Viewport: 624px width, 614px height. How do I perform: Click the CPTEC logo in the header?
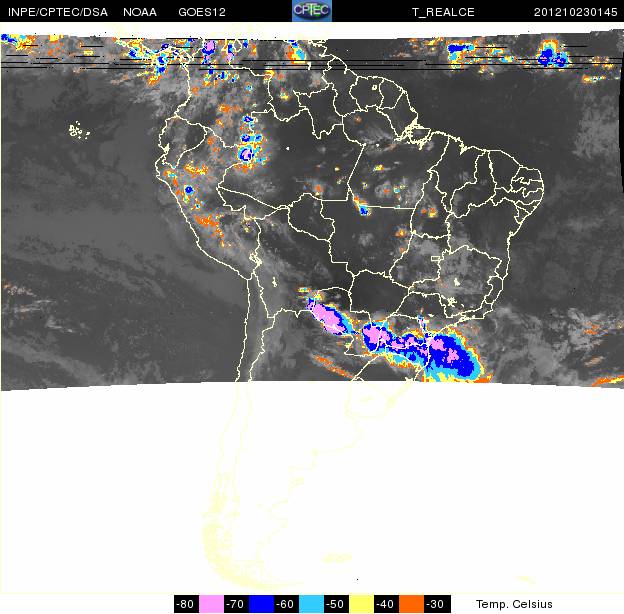[312, 11]
